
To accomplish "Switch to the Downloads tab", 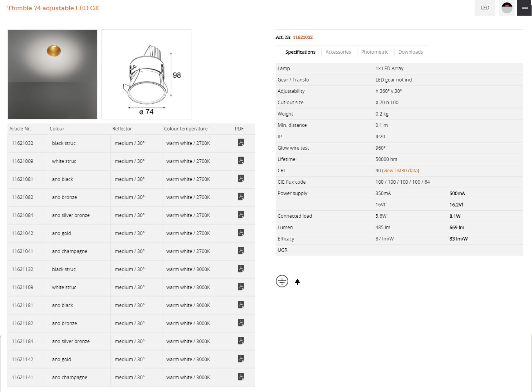I will pos(410,52).
